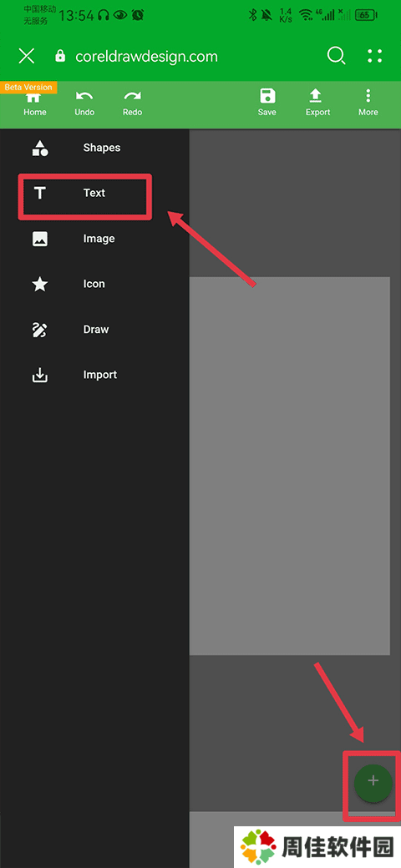Viewport: 401px width, 868px height.
Task: Tap the browser search magnifier icon
Action: (336, 56)
